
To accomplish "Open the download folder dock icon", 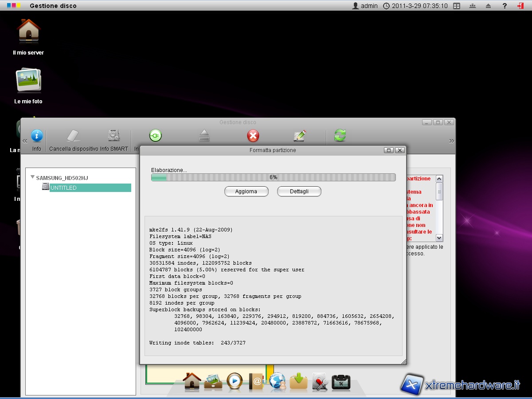I will [x=299, y=381].
